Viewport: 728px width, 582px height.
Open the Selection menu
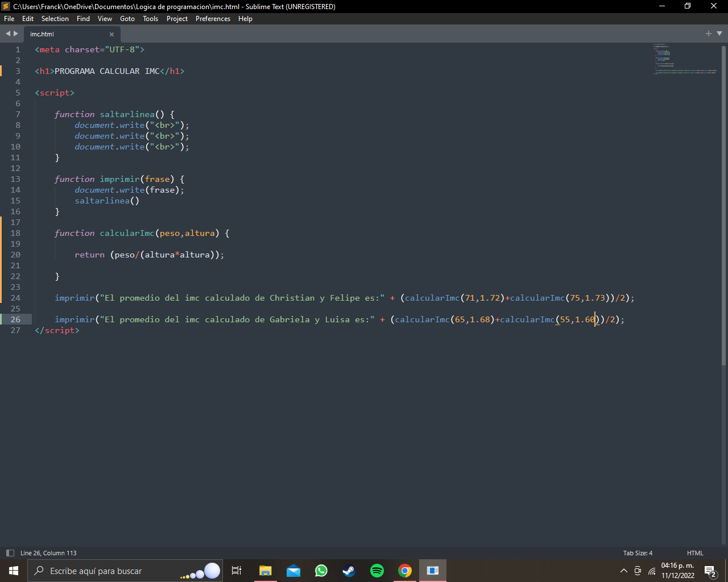[55, 19]
